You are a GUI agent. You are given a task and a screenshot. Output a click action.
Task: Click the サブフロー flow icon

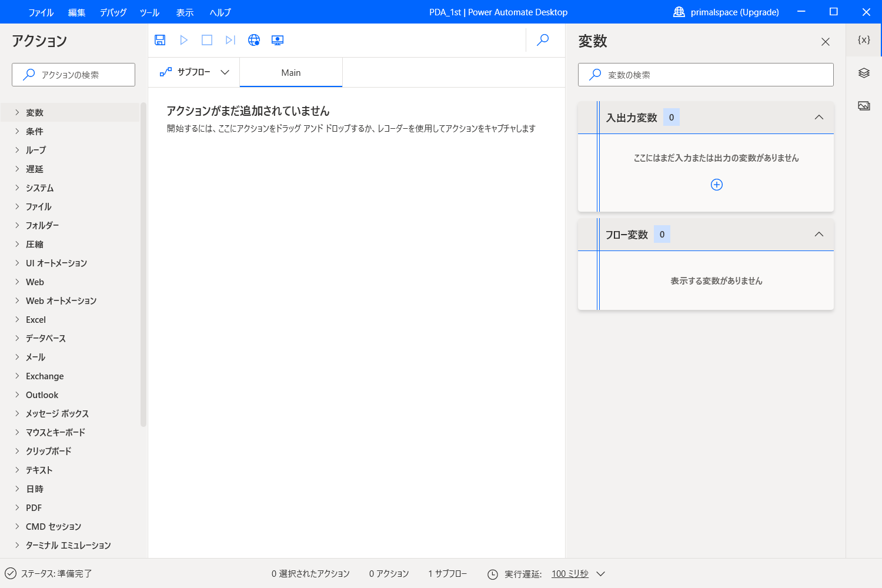click(x=166, y=72)
